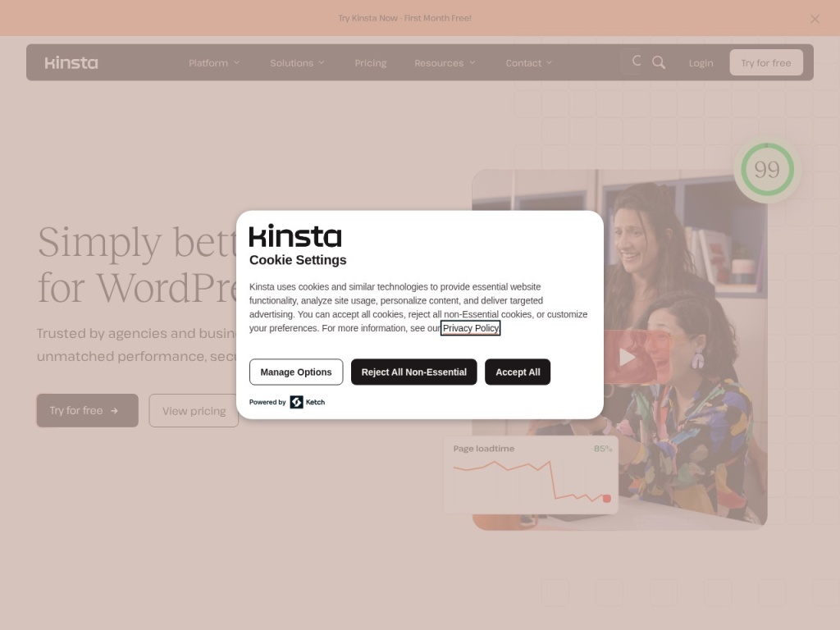The width and height of the screenshot is (840, 630).
Task: Open the search magnifier icon
Action: click(659, 62)
